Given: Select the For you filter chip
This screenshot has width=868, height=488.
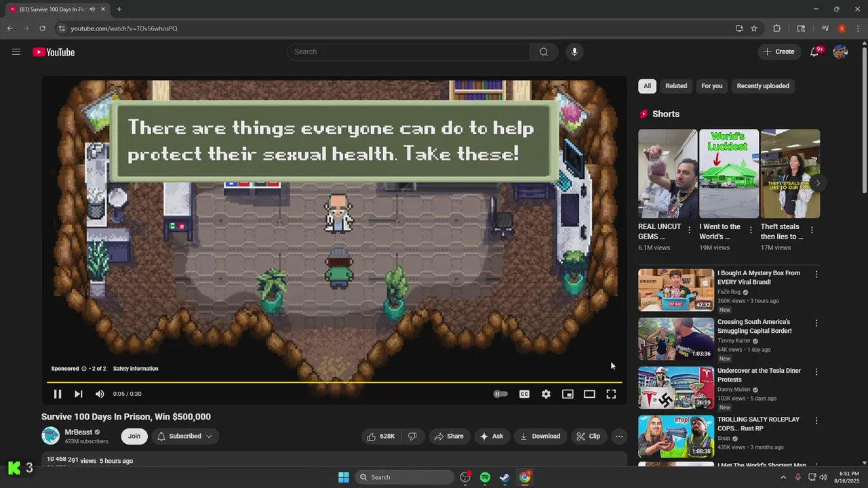Looking at the screenshot, I should tap(712, 86).
